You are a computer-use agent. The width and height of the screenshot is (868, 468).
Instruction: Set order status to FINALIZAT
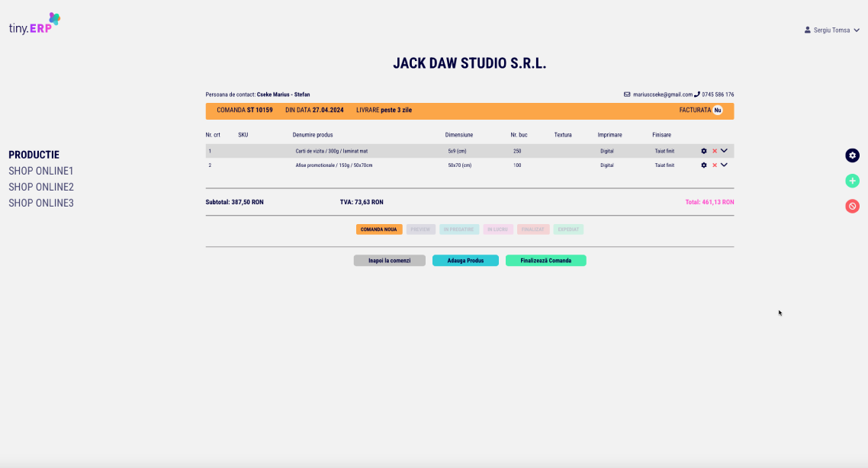[x=533, y=229]
